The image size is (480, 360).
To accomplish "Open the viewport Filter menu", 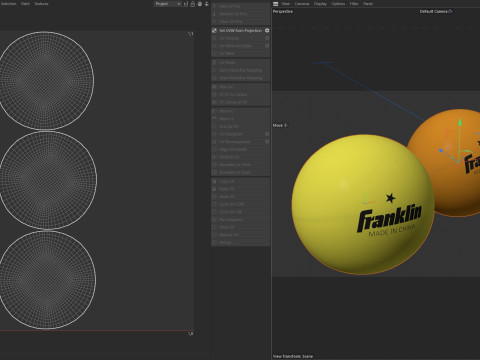I will tap(354, 4).
